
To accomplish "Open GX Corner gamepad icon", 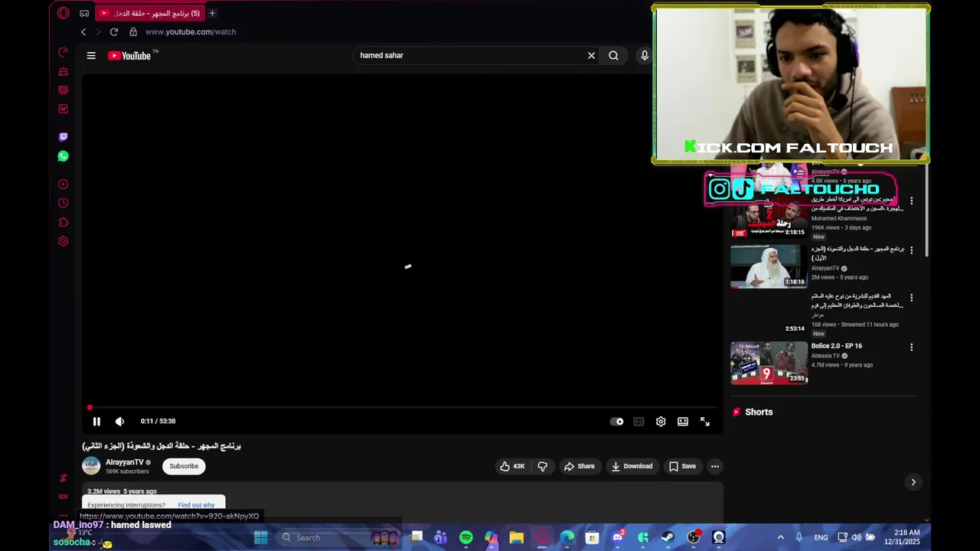I will [x=84, y=13].
